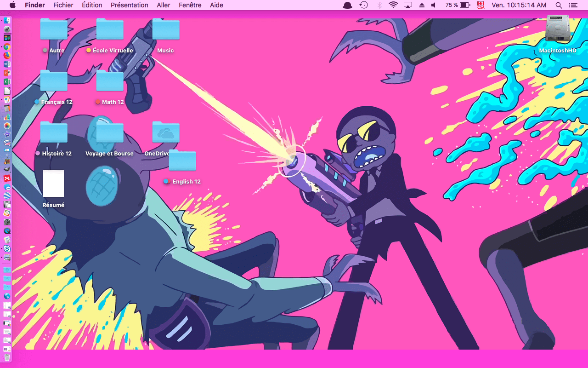Select the Histoire 12 folder
This screenshot has height=368, width=588.
[54, 139]
